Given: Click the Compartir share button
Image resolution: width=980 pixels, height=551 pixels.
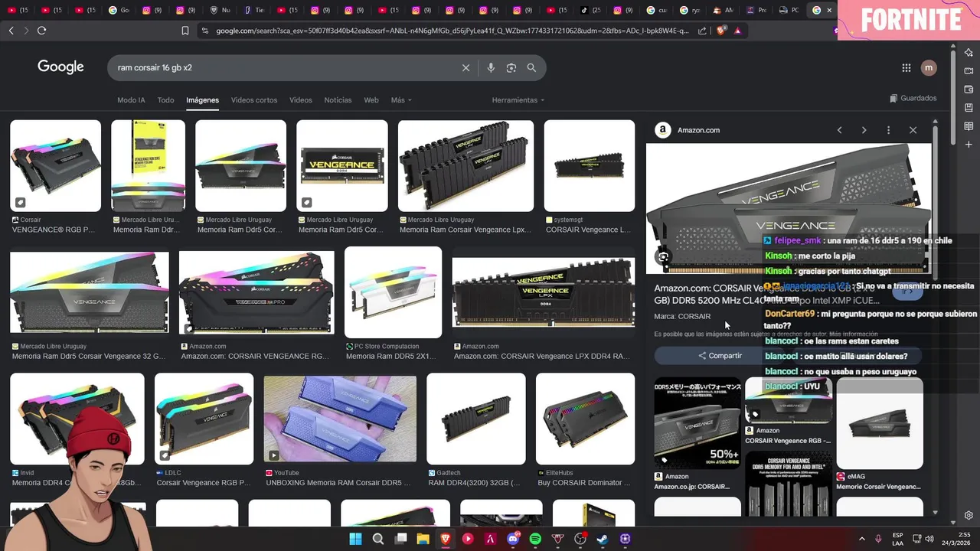Looking at the screenshot, I should 720,356.
